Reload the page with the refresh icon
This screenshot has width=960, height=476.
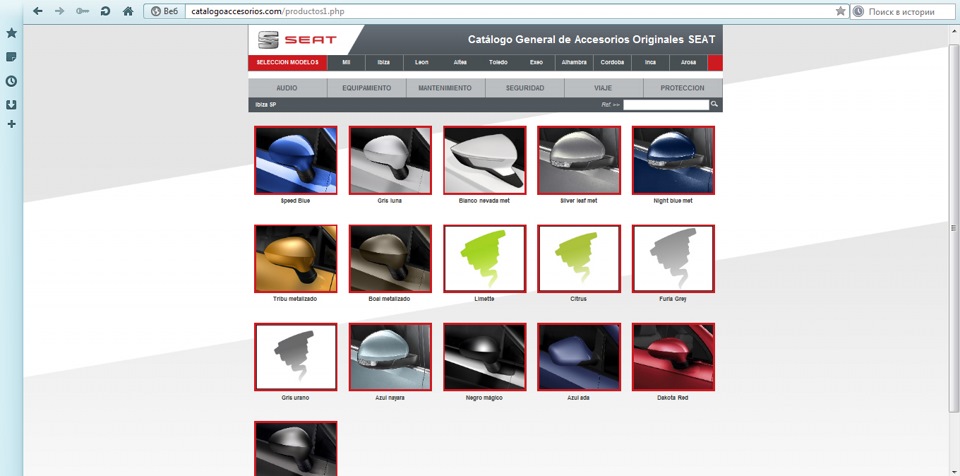tap(105, 11)
